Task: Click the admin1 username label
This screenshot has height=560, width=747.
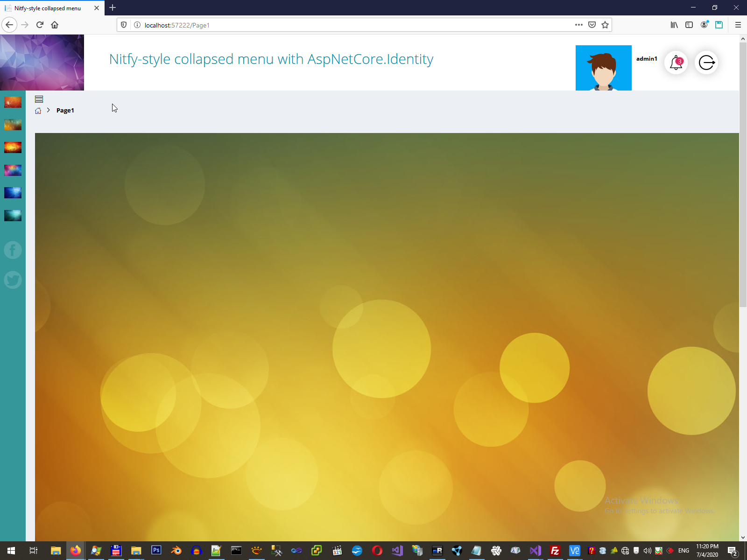Action: [x=647, y=59]
